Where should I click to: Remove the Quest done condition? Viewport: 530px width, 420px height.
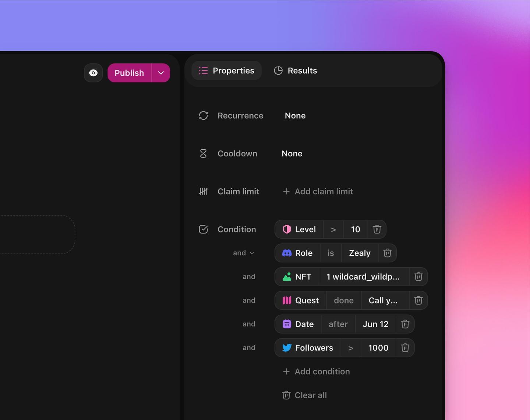(418, 300)
